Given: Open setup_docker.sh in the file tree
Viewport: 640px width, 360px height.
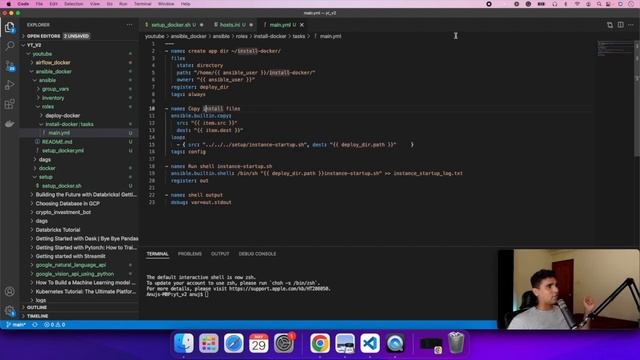Looking at the screenshot, I should (79, 186).
